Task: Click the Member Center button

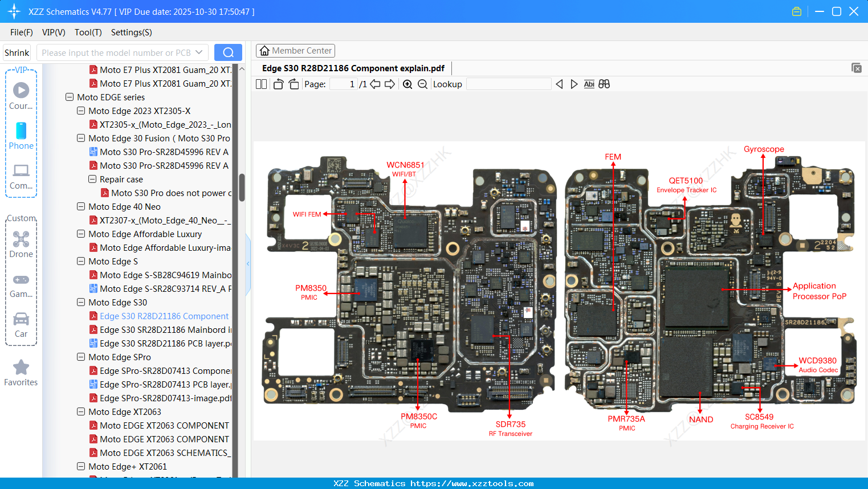Action: click(x=295, y=50)
